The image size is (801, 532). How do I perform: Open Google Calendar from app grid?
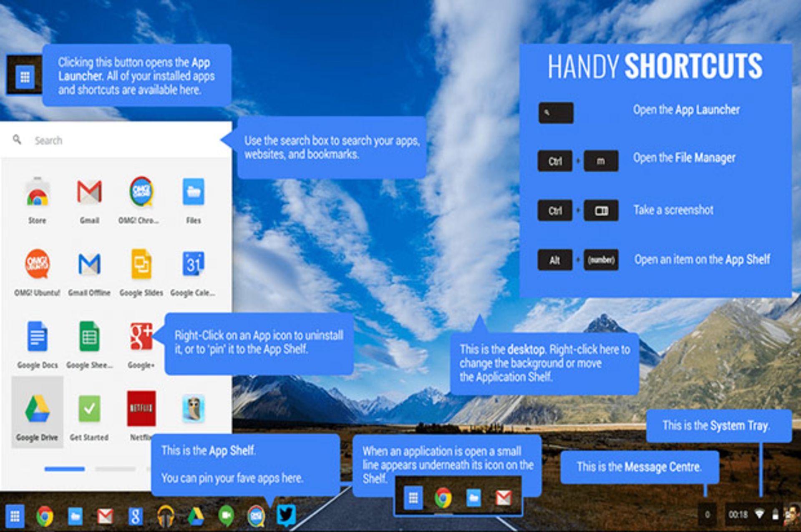click(x=193, y=264)
